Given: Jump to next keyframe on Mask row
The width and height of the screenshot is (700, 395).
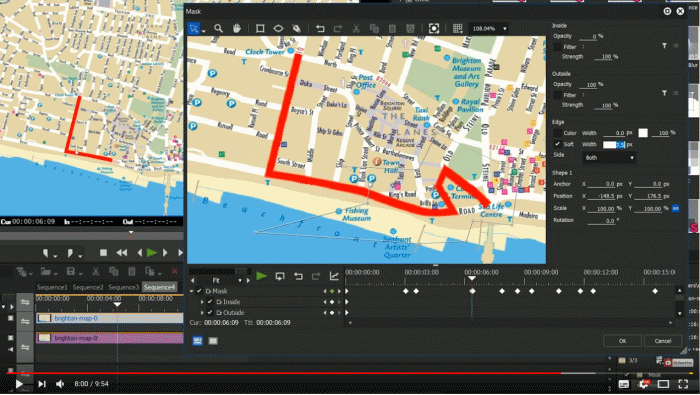Looking at the screenshot, I should pos(339,291).
